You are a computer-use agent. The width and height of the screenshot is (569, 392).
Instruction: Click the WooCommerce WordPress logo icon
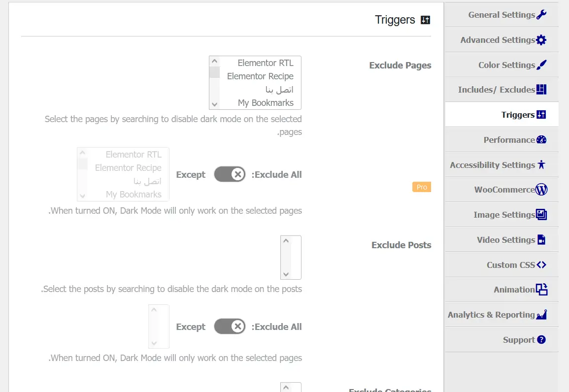click(x=541, y=190)
